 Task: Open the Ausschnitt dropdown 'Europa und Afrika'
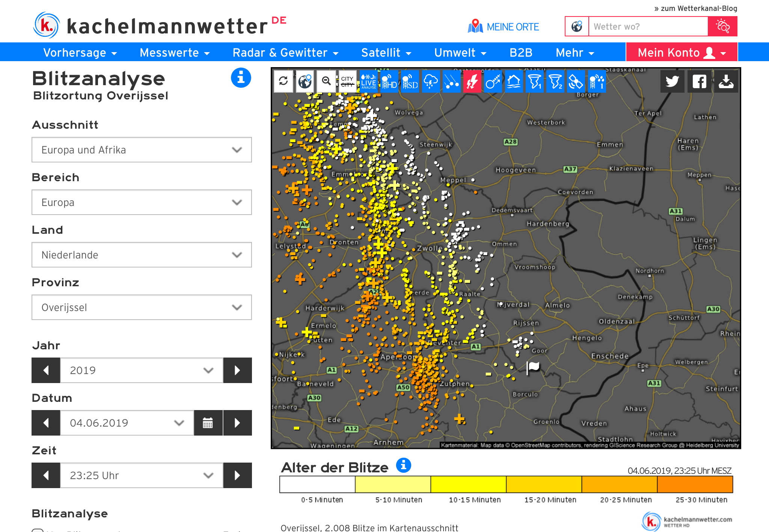(x=142, y=150)
